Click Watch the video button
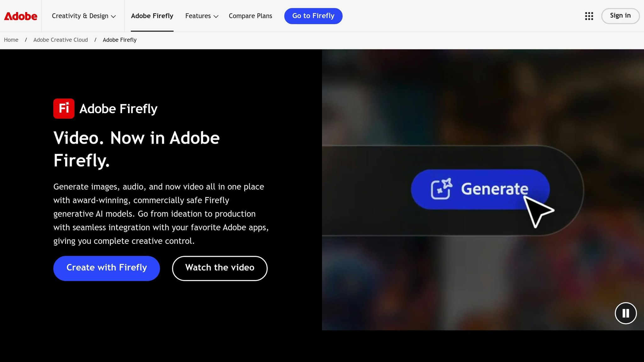 pos(219,268)
